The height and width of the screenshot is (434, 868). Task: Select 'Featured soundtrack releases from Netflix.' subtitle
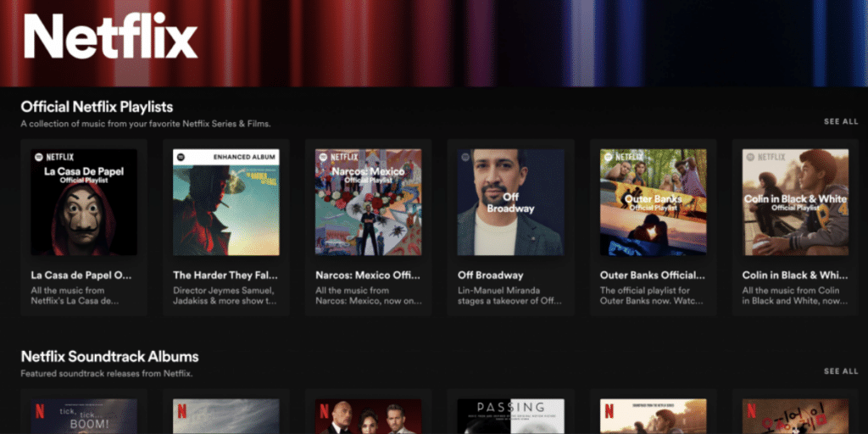click(x=106, y=373)
